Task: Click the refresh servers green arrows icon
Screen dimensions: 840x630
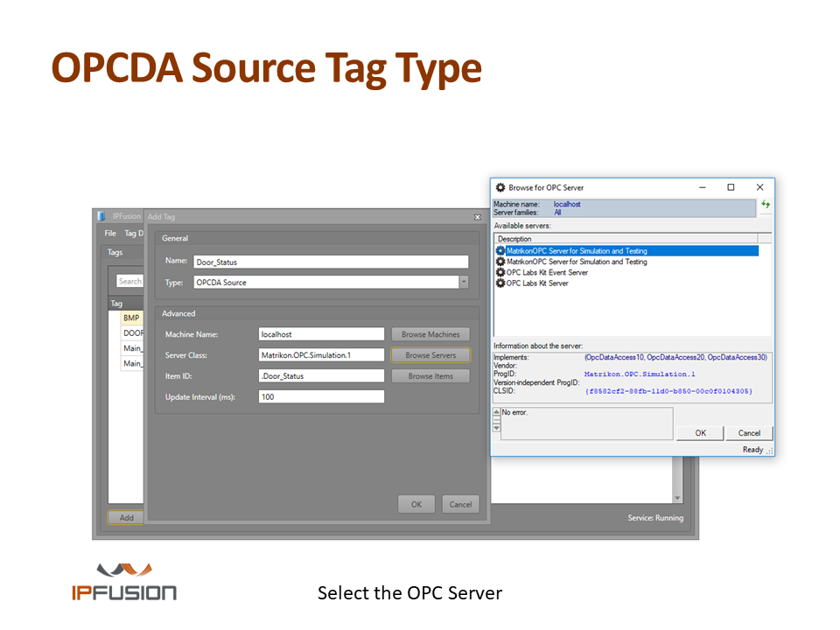Action: tap(766, 205)
